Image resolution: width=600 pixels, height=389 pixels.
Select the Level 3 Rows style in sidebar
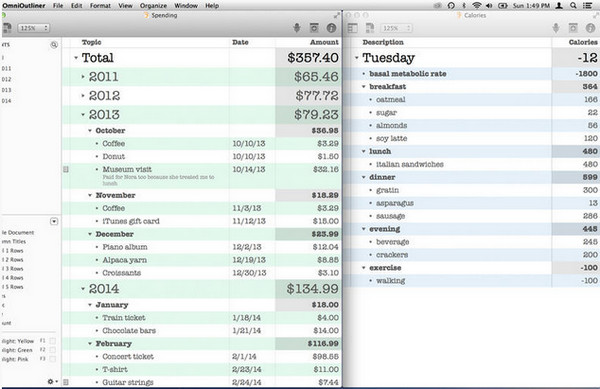(13, 269)
